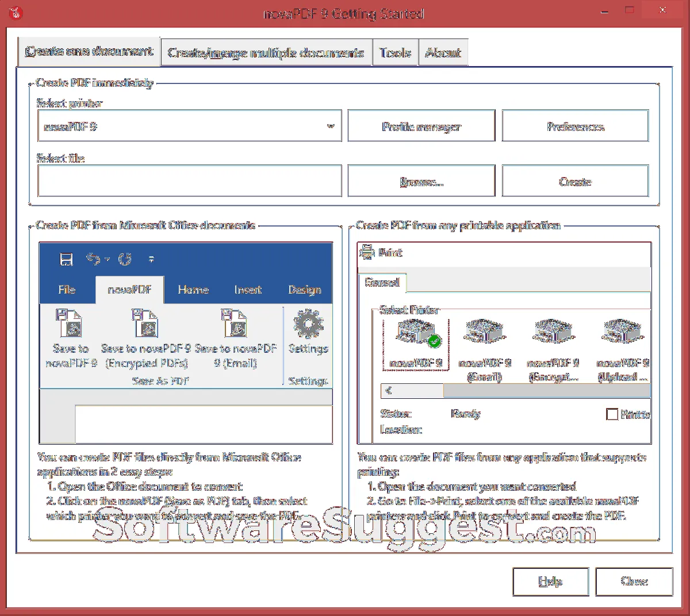Open the About tab
This screenshot has height=616, width=690.
tap(443, 53)
